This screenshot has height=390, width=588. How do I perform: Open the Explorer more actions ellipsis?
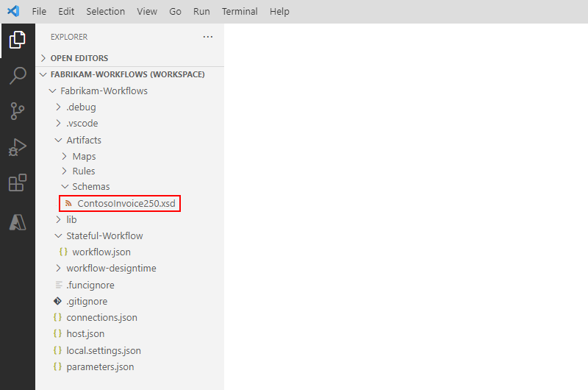(x=208, y=37)
